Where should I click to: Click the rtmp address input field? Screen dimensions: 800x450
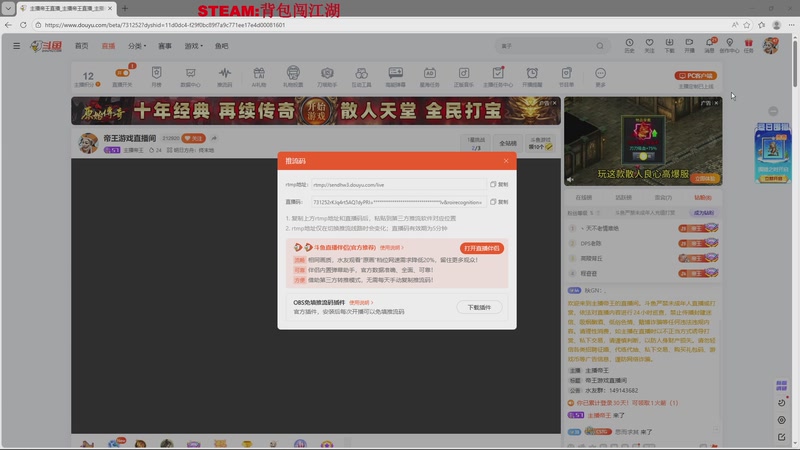click(x=398, y=185)
